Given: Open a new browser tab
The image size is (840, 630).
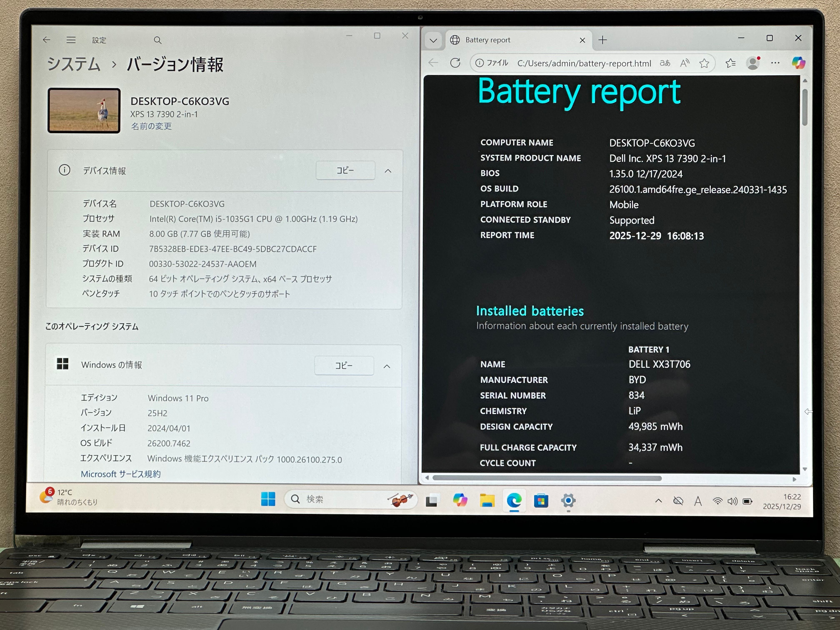Looking at the screenshot, I should pos(603,40).
